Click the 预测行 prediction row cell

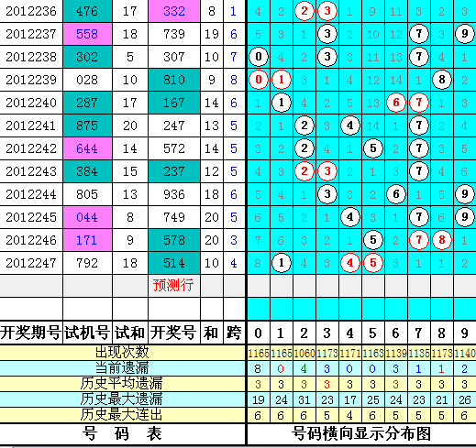click(174, 286)
